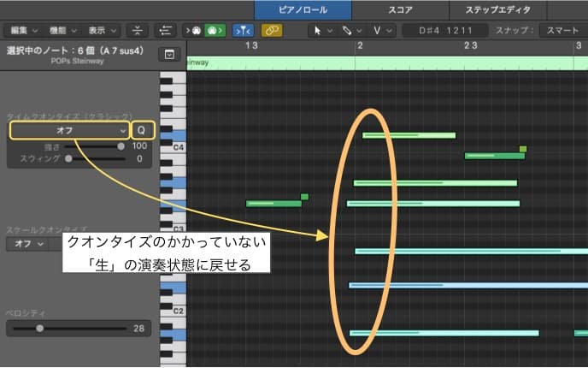Click the collapse mode icon in toolbar
The image size is (588, 368).
pos(137,30)
